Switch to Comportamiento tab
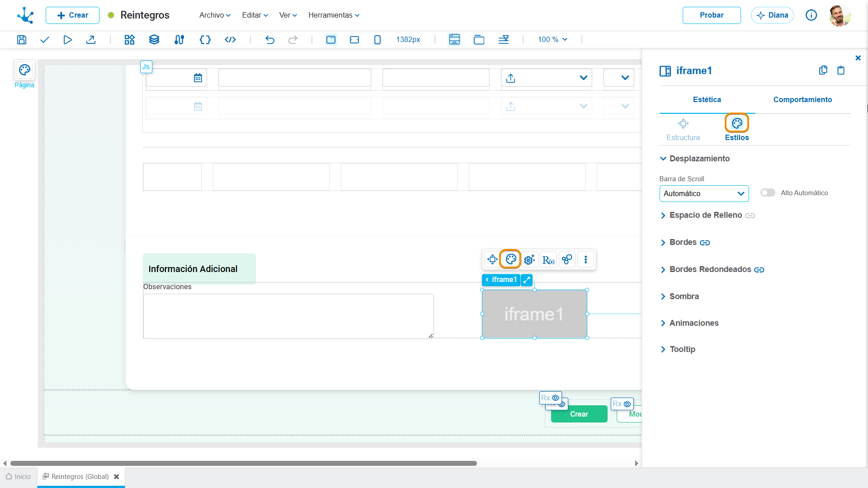This screenshot has height=488, width=868. pos(802,99)
